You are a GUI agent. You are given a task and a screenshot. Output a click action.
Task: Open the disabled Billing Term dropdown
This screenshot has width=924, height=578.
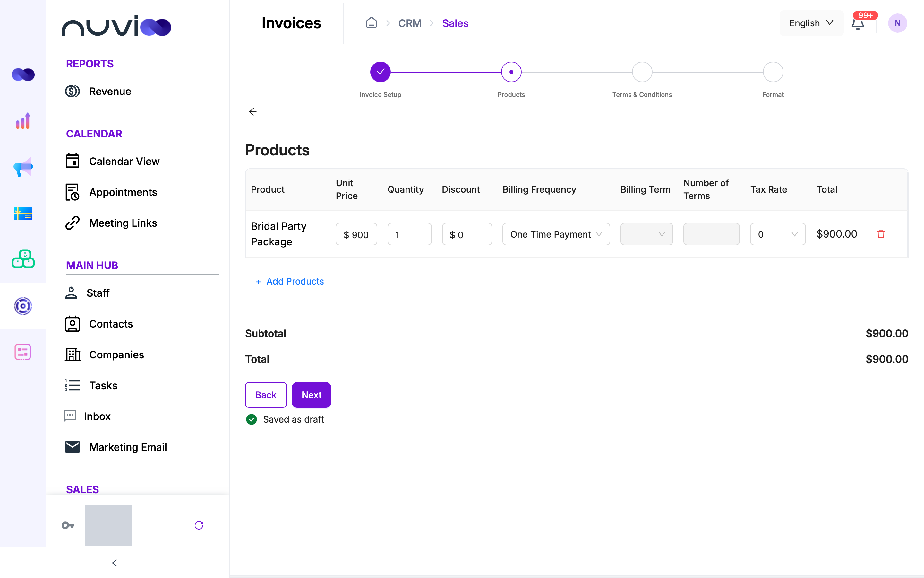pos(646,234)
